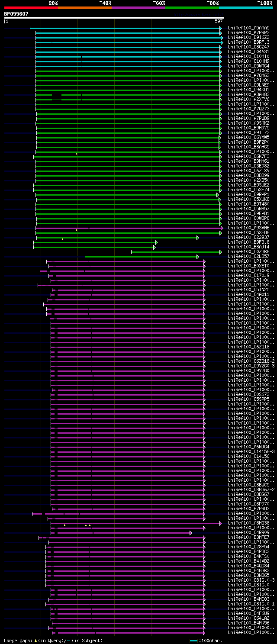Select the UniRef100_C5XUK8 label

point(248,199)
